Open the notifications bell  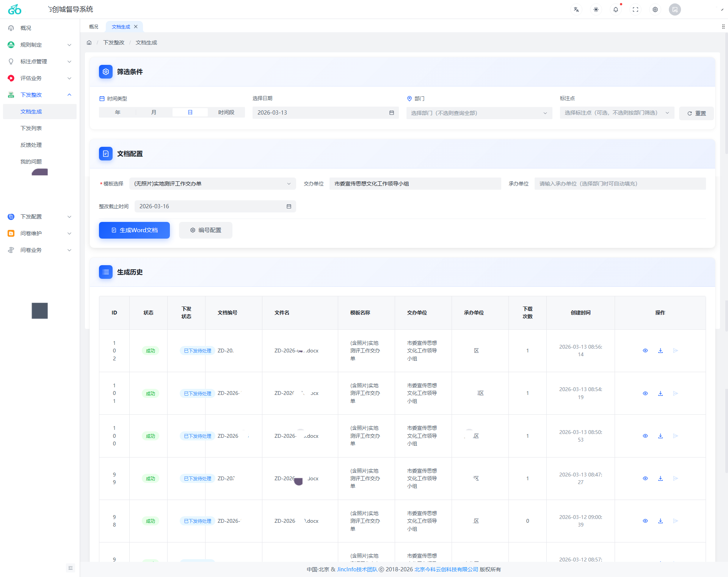tap(616, 9)
